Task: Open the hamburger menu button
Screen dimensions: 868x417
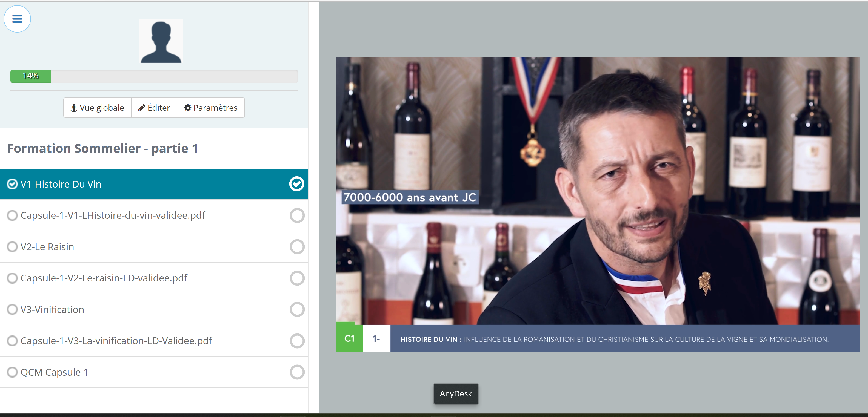Action: tap(17, 19)
